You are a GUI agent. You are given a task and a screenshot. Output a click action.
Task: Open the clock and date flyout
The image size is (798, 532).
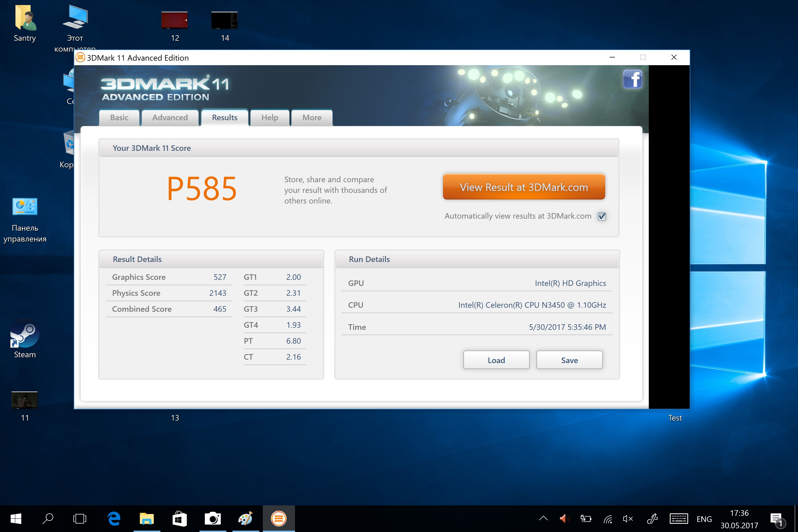[x=739, y=519]
